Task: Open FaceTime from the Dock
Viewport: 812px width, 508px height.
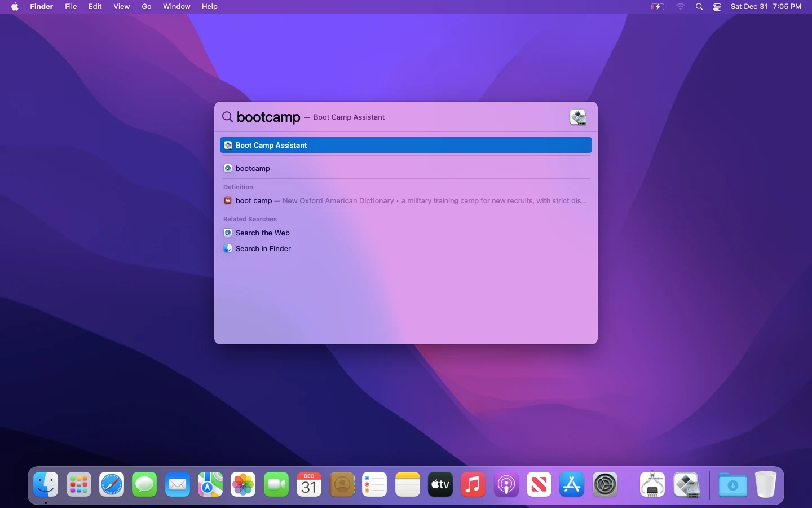Action: (x=276, y=484)
